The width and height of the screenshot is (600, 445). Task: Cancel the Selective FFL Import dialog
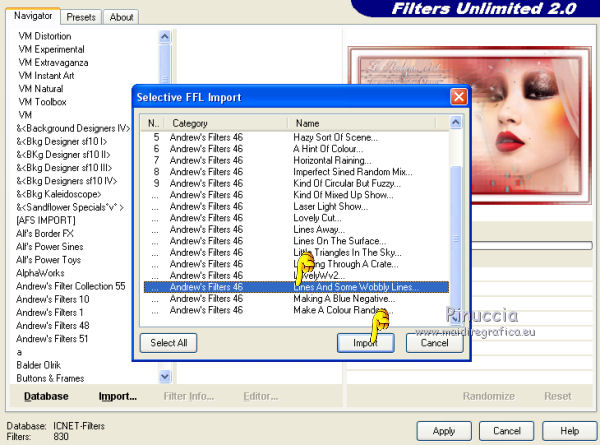pos(434,343)
